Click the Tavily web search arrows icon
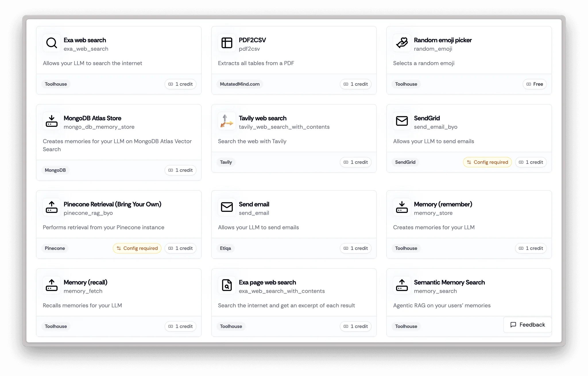 (x=227, y=121)
